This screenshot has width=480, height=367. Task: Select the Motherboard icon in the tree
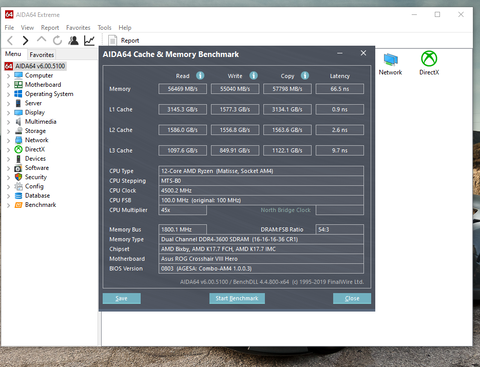point(18,85)
